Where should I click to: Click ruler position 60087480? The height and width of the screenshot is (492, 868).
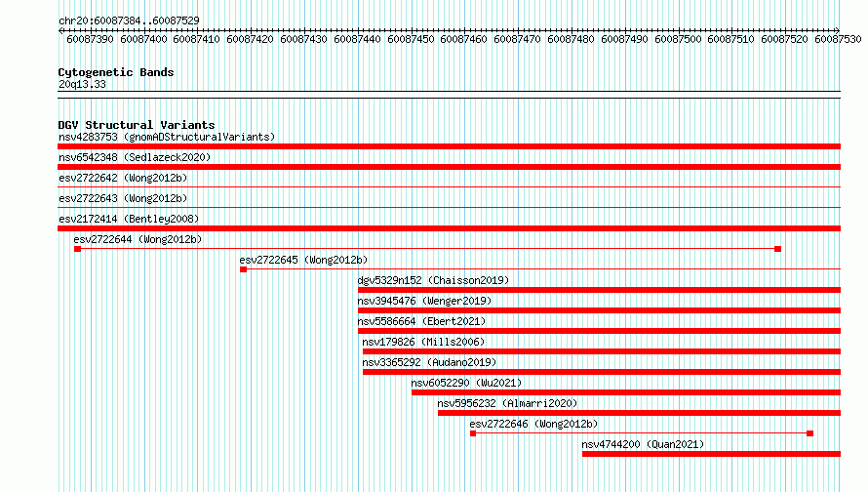click(571, 39)
